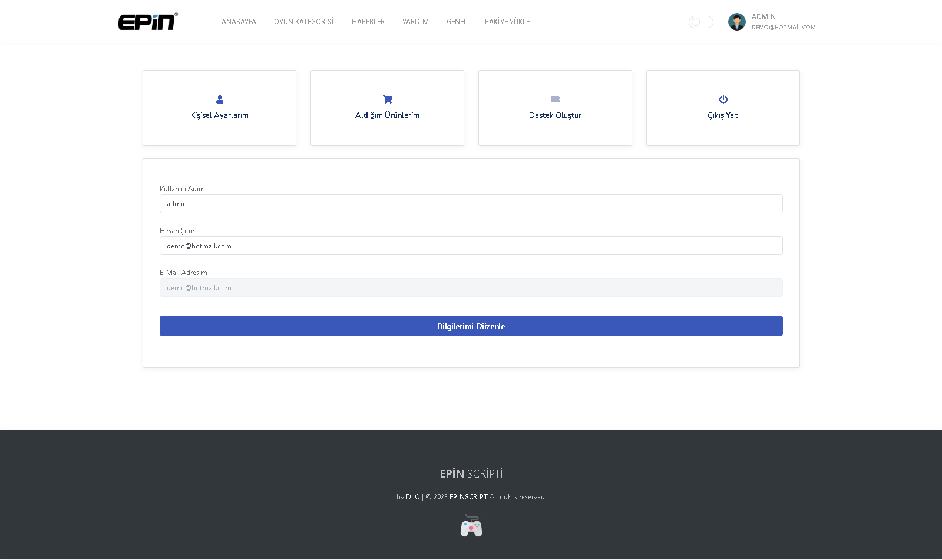Click the EPIN logo in header

click(x=148, y=22)
